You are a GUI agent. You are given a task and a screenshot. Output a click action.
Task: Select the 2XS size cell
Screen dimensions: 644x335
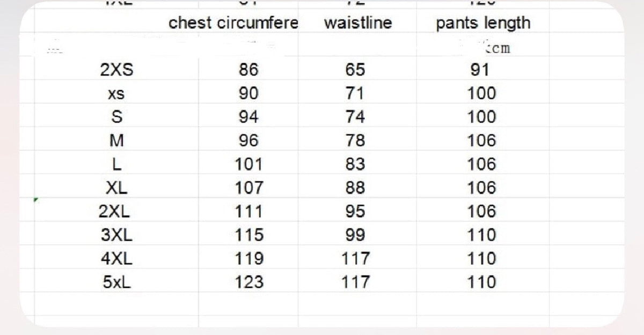tap(116, 70)
